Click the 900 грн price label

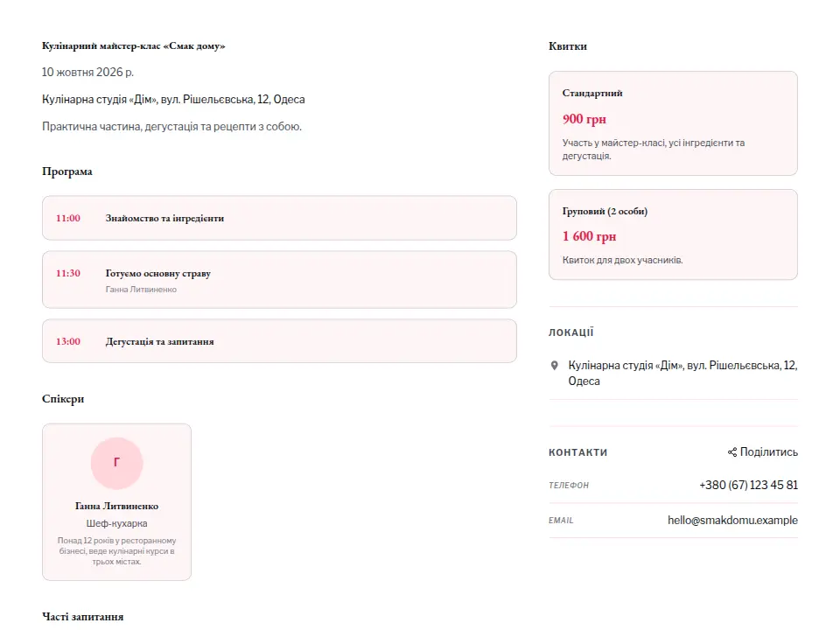click(584, 119)
